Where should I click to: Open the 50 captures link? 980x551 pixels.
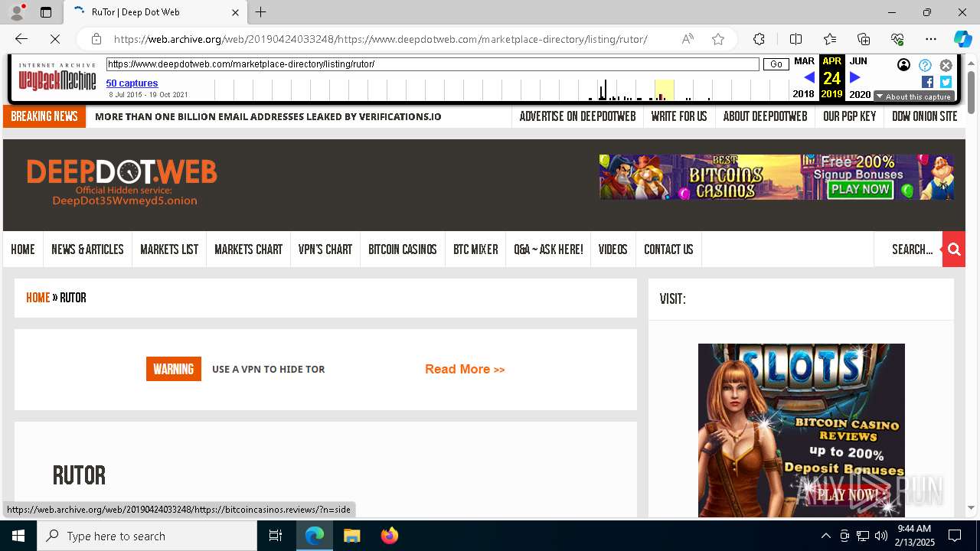click(x=132, y=83)
